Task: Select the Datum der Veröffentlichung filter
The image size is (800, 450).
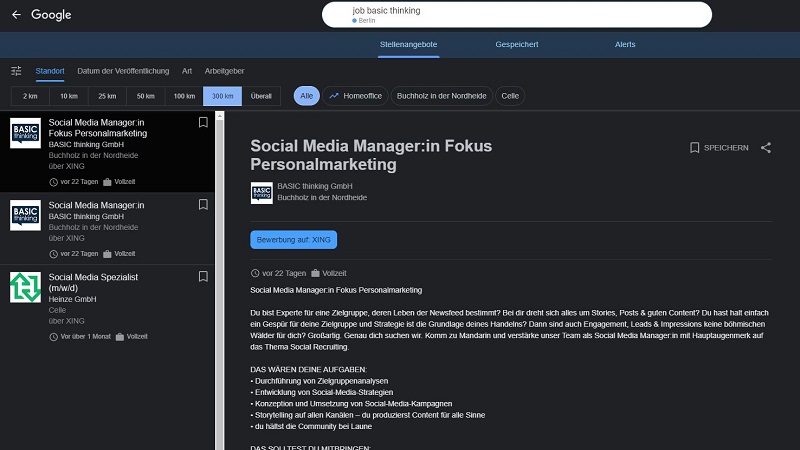Action: 123,71
